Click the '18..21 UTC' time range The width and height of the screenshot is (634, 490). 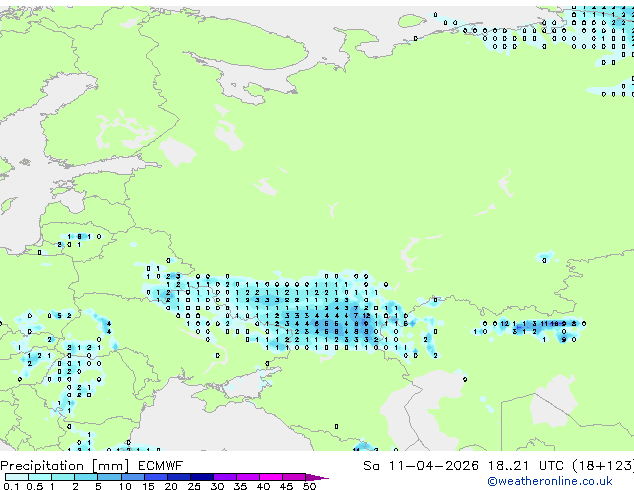click(525, 466)
